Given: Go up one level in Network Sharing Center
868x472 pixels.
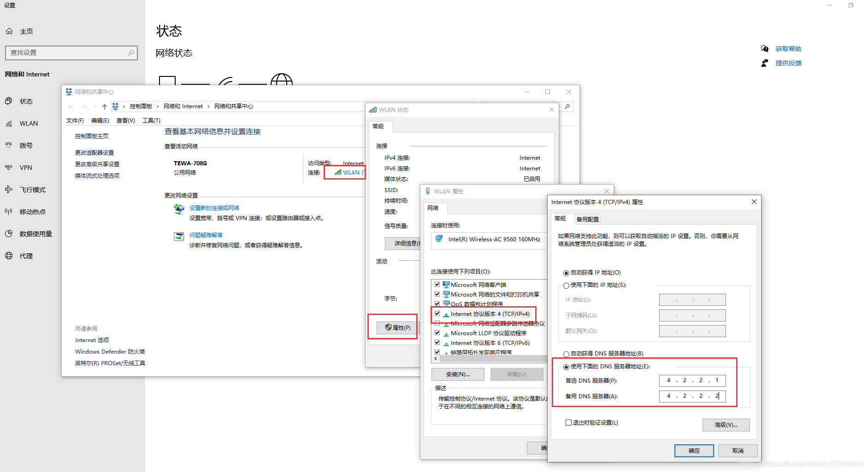Looking at the screenshot, I should click(x=105, y=106).
